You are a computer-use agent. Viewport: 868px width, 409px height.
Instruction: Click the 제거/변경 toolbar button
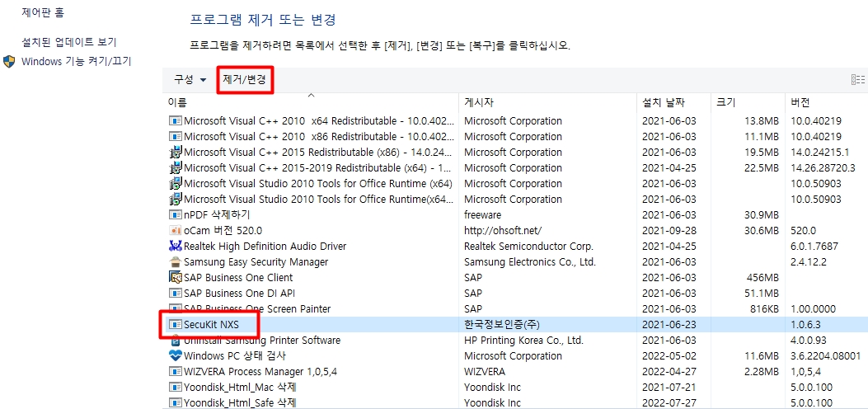tap(244, 80)
